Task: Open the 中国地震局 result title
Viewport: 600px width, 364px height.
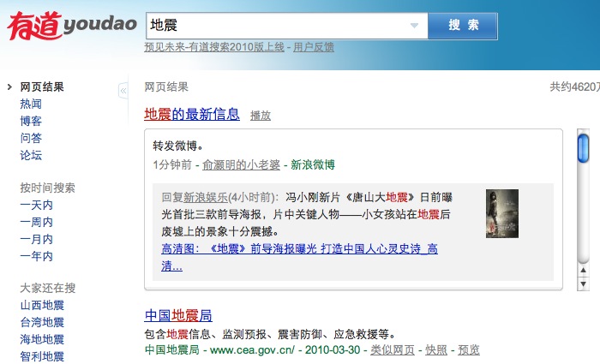Action: tap(178, 316)
